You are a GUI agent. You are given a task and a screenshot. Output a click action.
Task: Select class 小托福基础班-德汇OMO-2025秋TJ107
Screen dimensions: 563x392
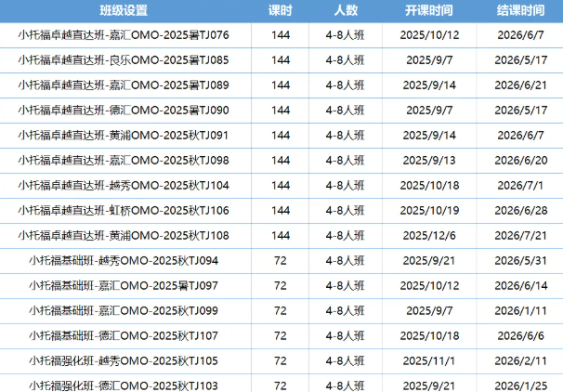(124, 335)
